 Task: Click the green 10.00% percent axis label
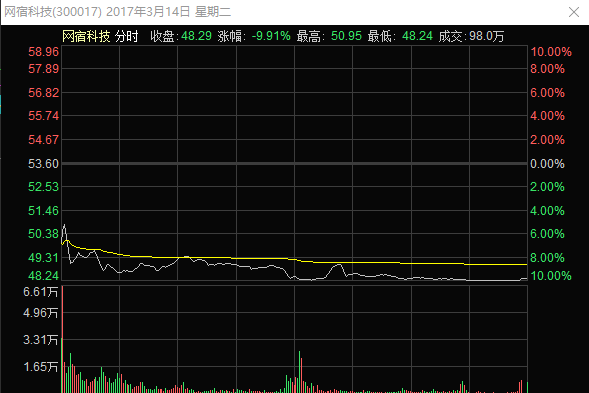(x=551, y=276)
